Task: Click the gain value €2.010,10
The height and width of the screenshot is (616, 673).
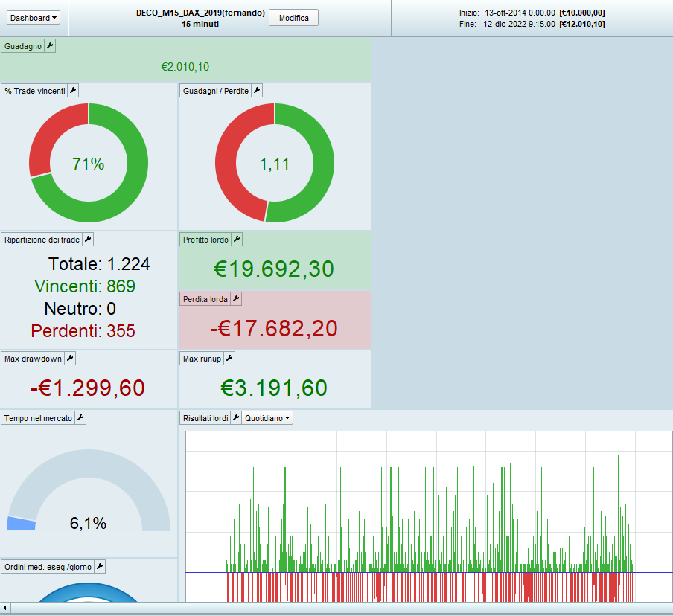Action: 185,67
